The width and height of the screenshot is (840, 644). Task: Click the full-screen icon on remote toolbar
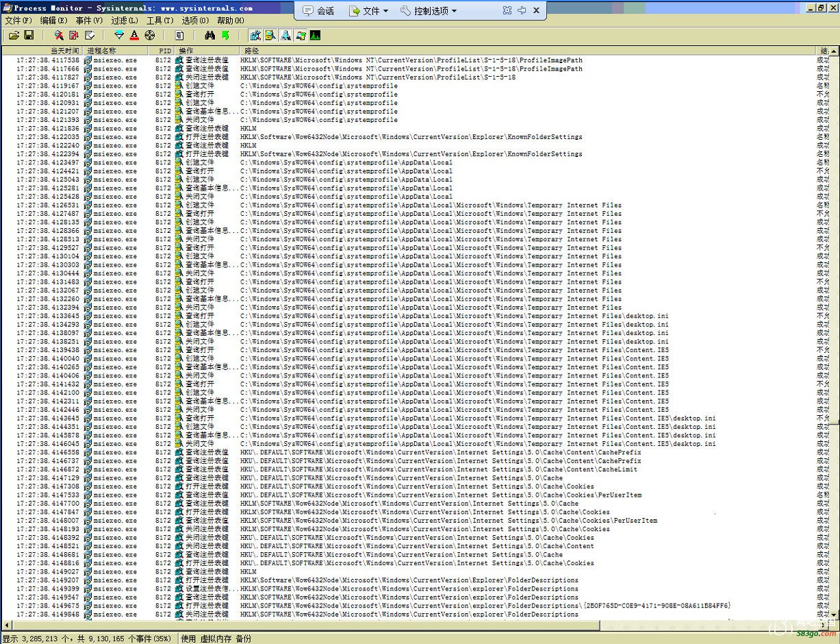(x=507, y=10)
